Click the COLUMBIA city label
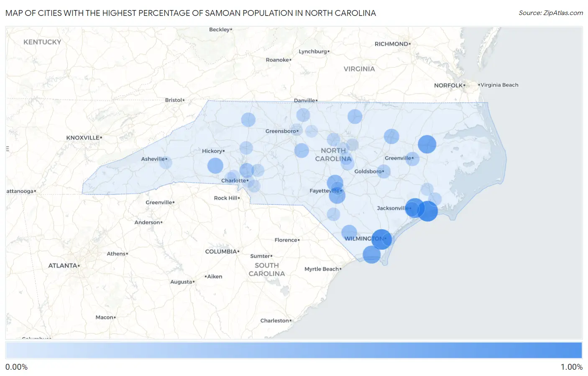The height and width of the screenshot is (376, 588). coord(221,251)
